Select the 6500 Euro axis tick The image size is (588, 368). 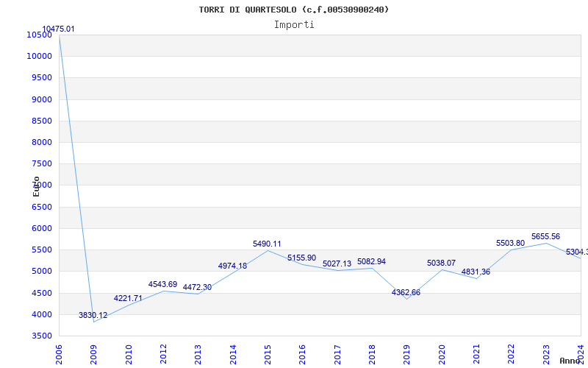click(42, 207)
